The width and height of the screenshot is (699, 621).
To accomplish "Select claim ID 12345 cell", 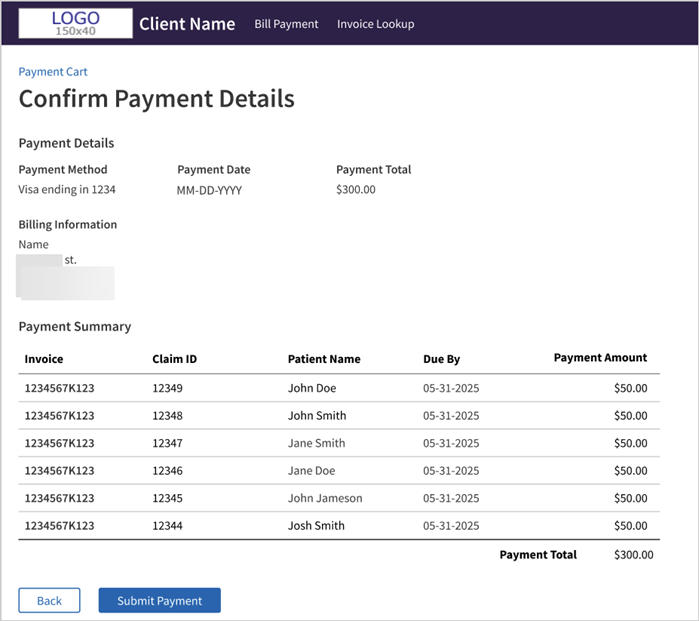I will pos(168,498).
